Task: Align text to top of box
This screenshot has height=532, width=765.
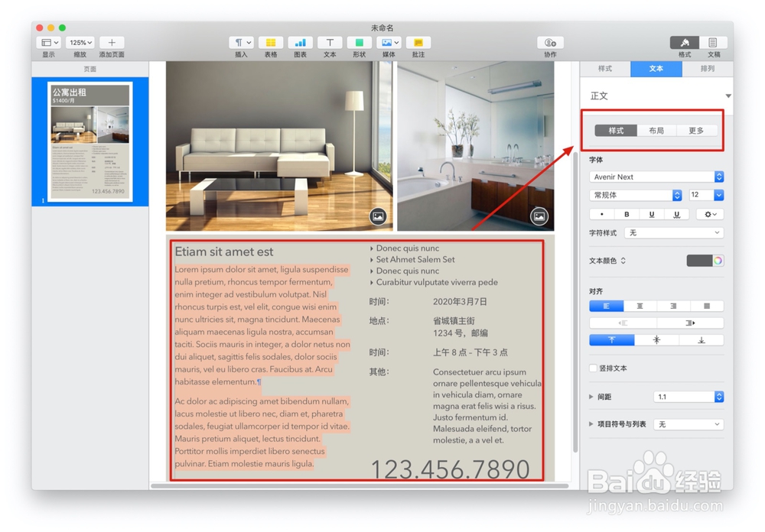Action: pos(612,340)
